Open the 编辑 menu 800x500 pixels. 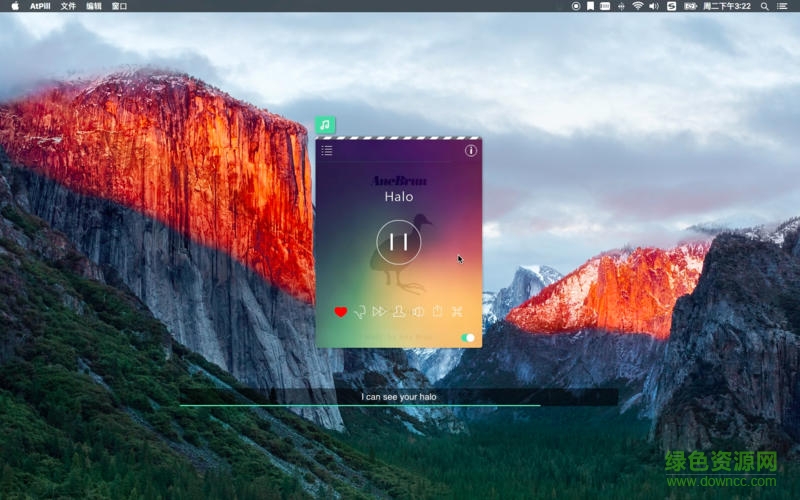94,6
